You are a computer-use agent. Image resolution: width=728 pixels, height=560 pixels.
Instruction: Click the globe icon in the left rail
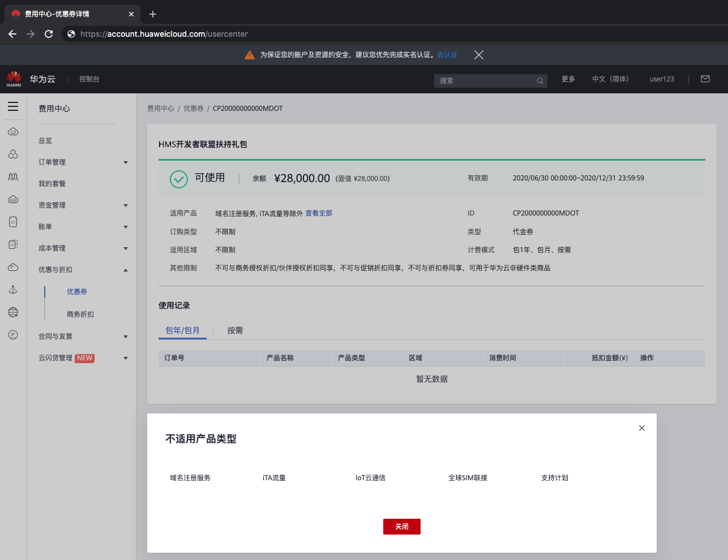point(13,312)
